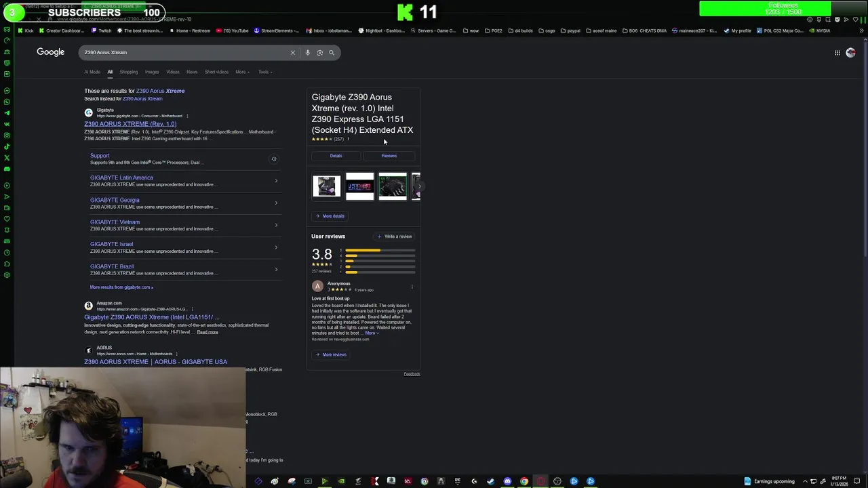The image size is (868, 488).
Task: Select the Images results tab
Action: tap(152, 72)
